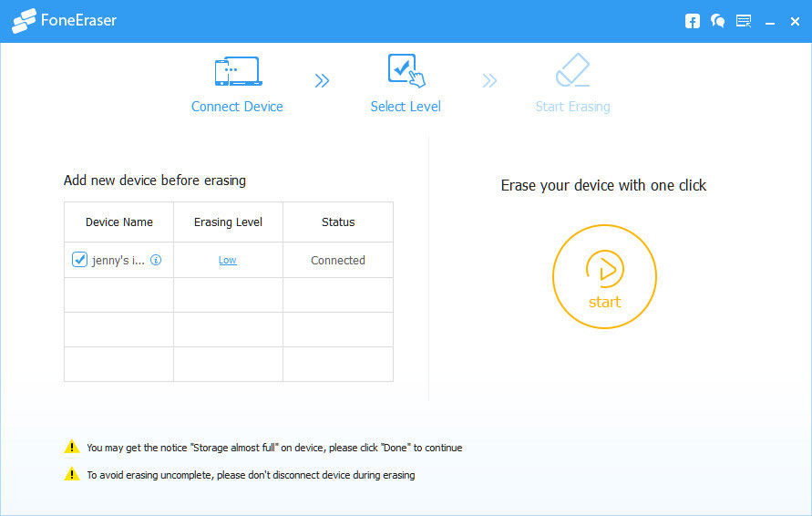Viewport: 812px width, 516px height.
Task: Select the Start Erasing step label
Action: 572,106
